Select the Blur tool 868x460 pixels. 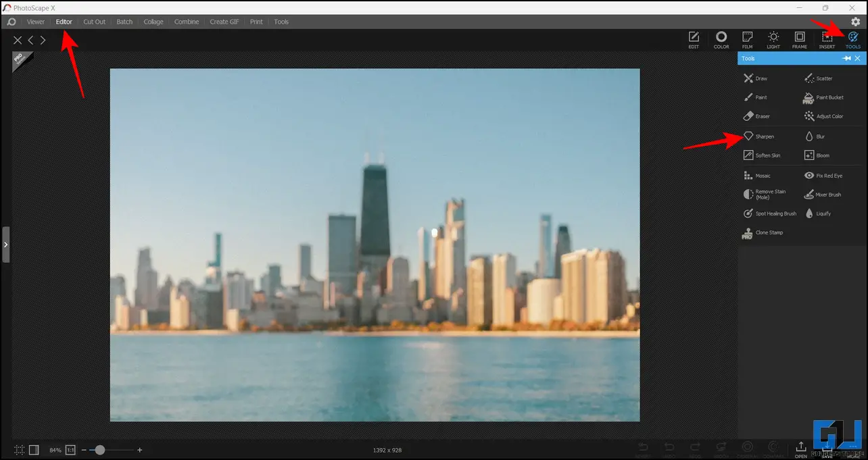click(x=815, y=136)
